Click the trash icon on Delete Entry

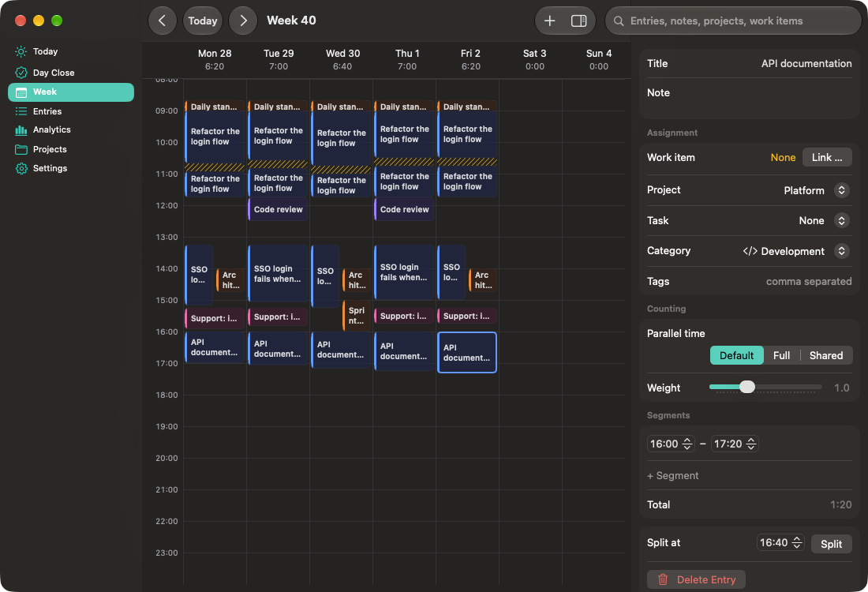pos(663,580)
